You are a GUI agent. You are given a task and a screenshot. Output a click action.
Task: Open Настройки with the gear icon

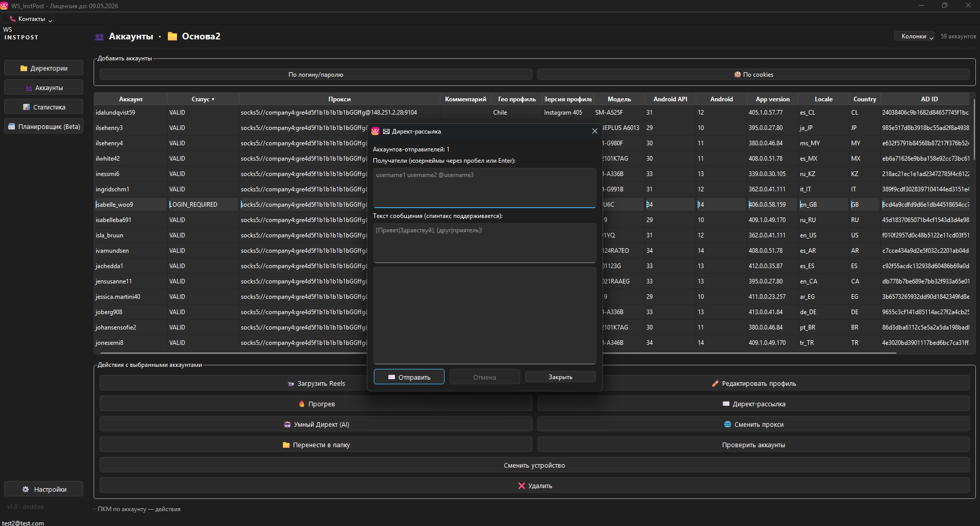pyautogui.click(x=44, y=490)
